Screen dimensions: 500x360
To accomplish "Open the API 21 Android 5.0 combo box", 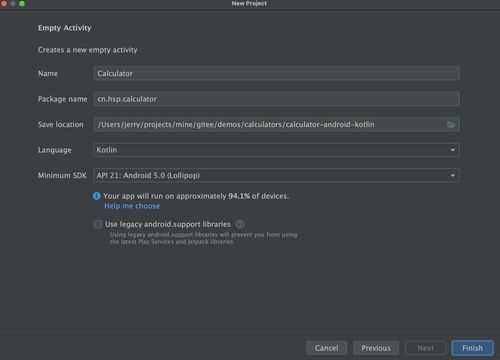I will (276, 176).
